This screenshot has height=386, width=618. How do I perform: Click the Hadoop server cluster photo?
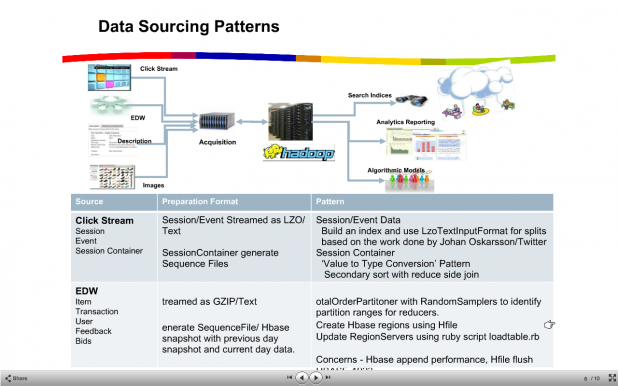coord(290,122)
